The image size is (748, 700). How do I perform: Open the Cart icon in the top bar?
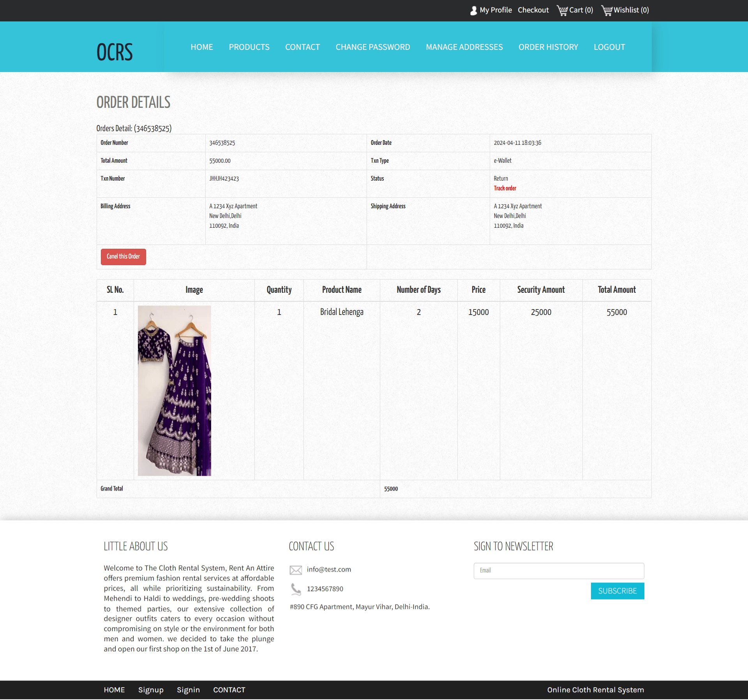tap(562, 11)
